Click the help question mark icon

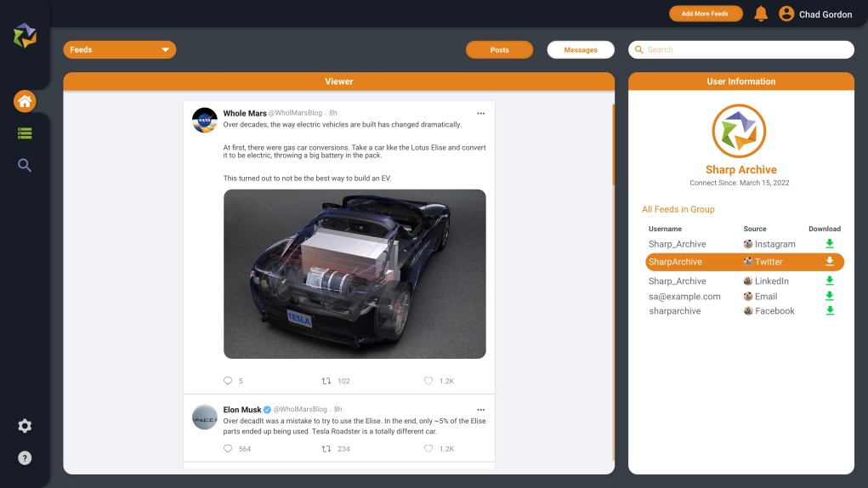(25, 458)
